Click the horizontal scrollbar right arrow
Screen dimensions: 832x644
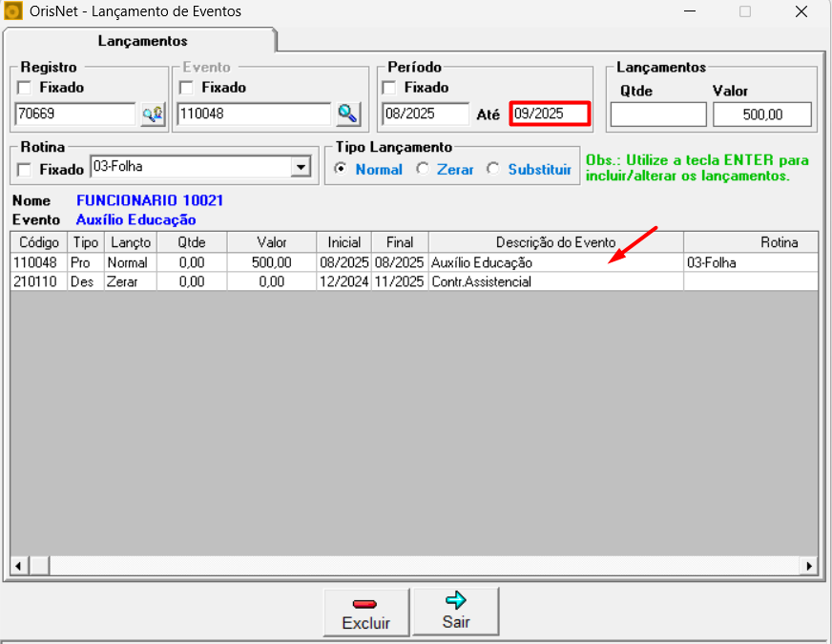coord(810,566)
